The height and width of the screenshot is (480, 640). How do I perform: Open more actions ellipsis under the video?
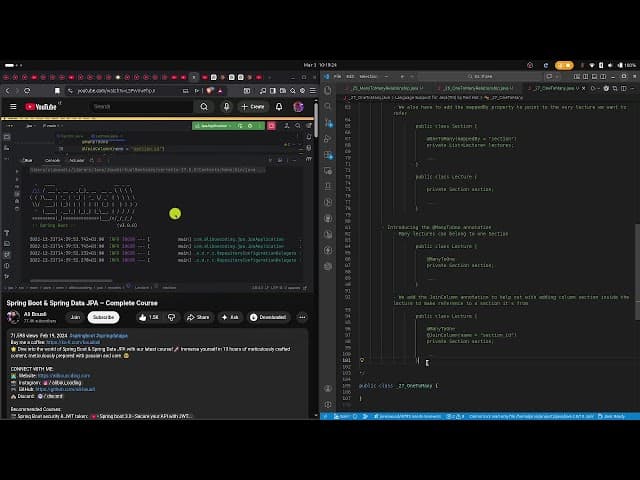click(300, 317)
